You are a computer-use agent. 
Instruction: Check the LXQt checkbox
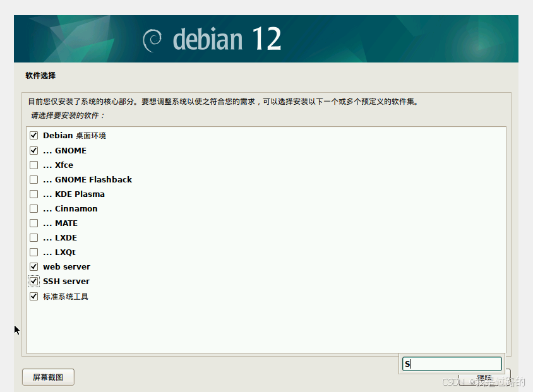point(33,252)
